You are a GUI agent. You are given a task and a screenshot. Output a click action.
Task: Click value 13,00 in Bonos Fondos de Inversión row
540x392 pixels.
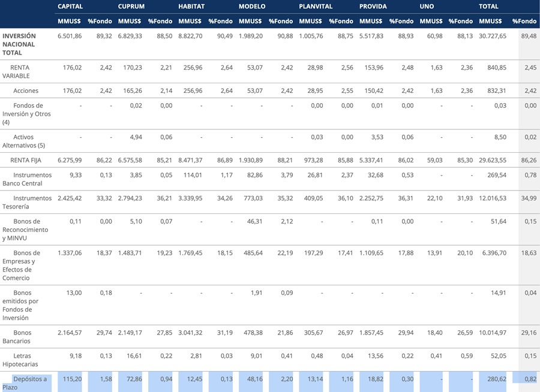(74, 293)
